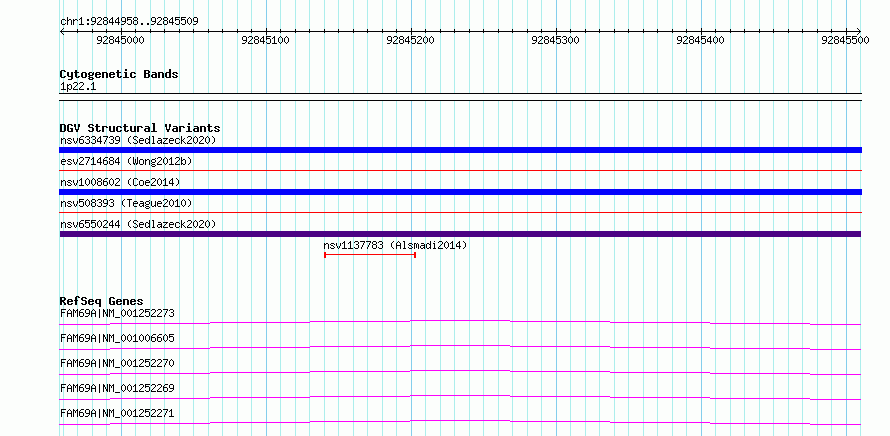Click the magenta glyph under FAM69A|NM_001252271

point(460,422)
